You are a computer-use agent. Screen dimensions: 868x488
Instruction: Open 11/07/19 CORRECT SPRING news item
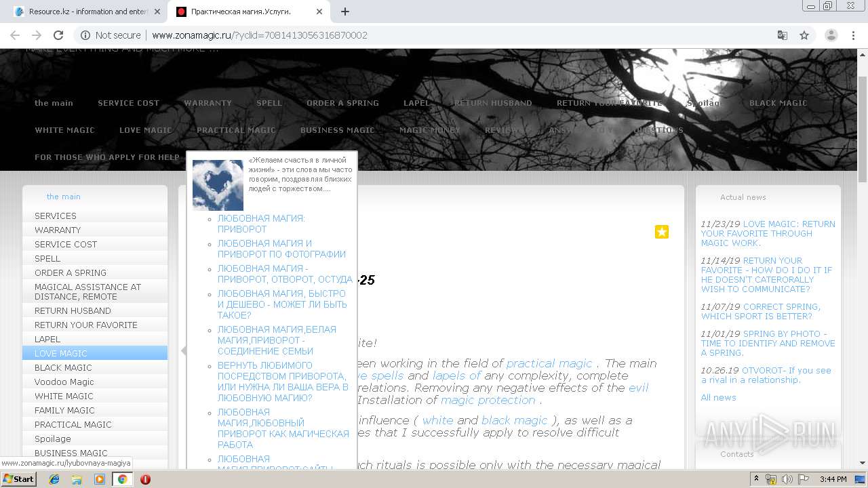(x=760, y=311)
